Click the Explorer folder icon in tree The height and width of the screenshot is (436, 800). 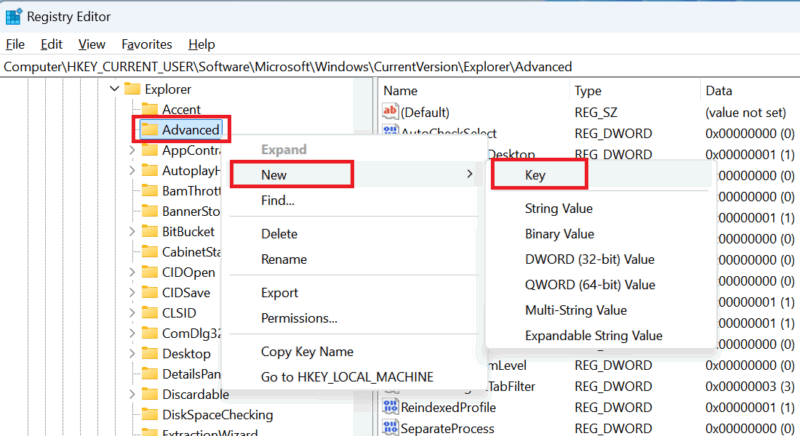[x=132, y=89]
